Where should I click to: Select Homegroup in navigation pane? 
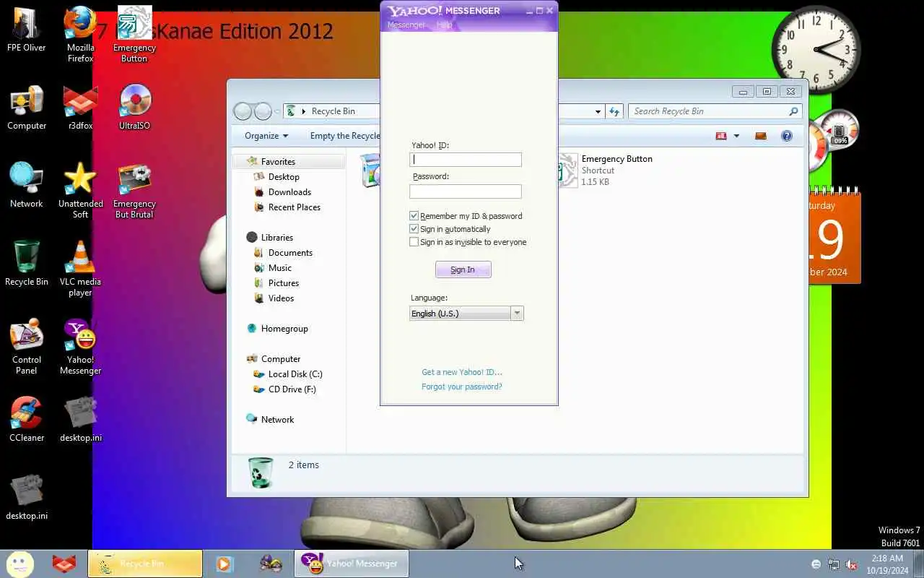tap(284, 329)
